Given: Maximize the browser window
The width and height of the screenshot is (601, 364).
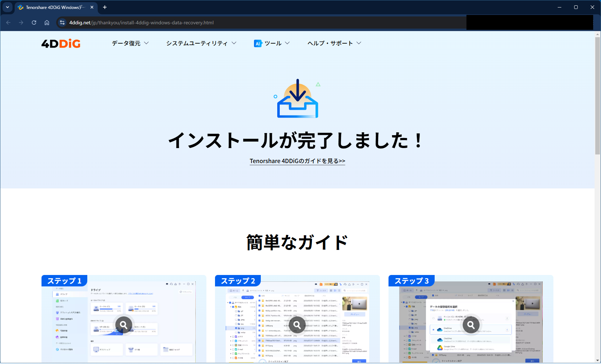Looking at the screenshot, I should 576,7.
